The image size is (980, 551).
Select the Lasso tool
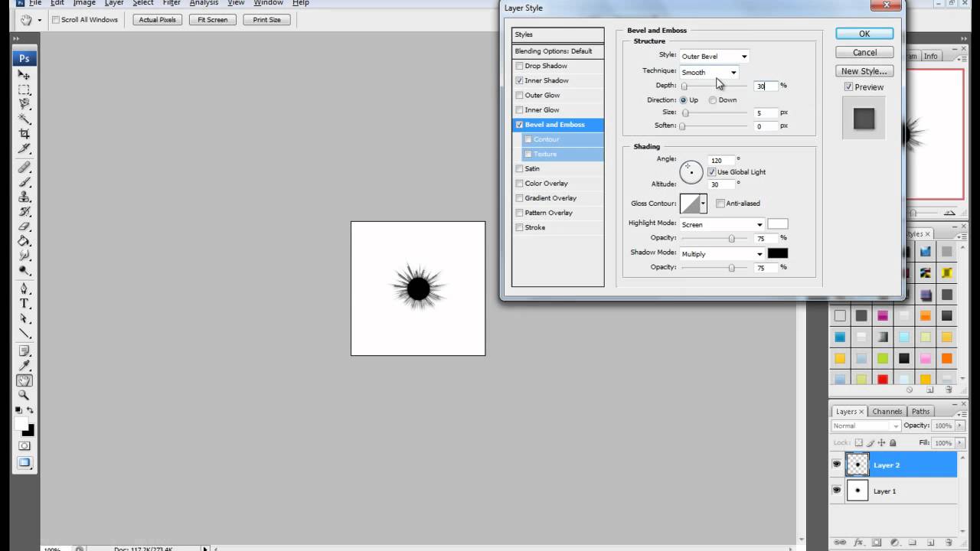24,104
